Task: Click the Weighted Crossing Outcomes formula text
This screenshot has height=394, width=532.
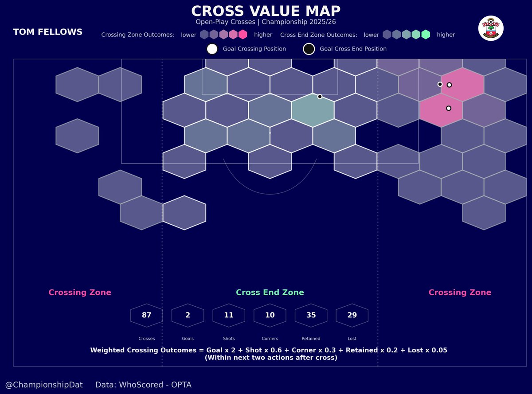Action: point(269,350)
